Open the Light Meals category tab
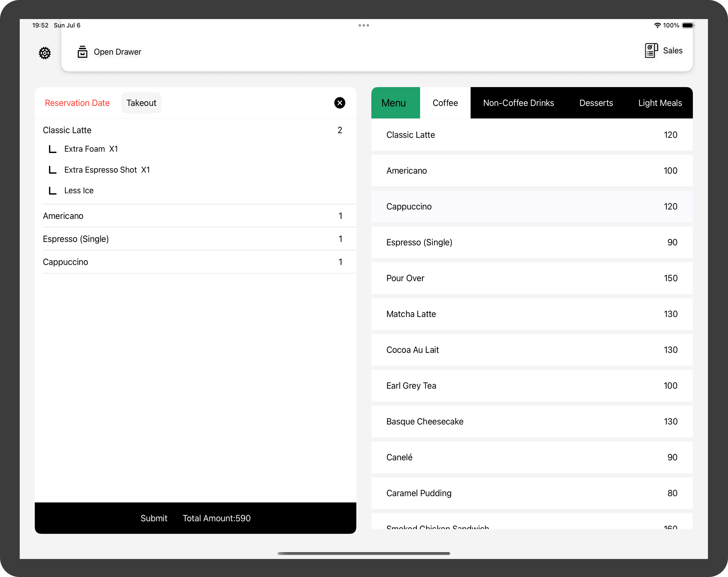 (x=660, y=103)
